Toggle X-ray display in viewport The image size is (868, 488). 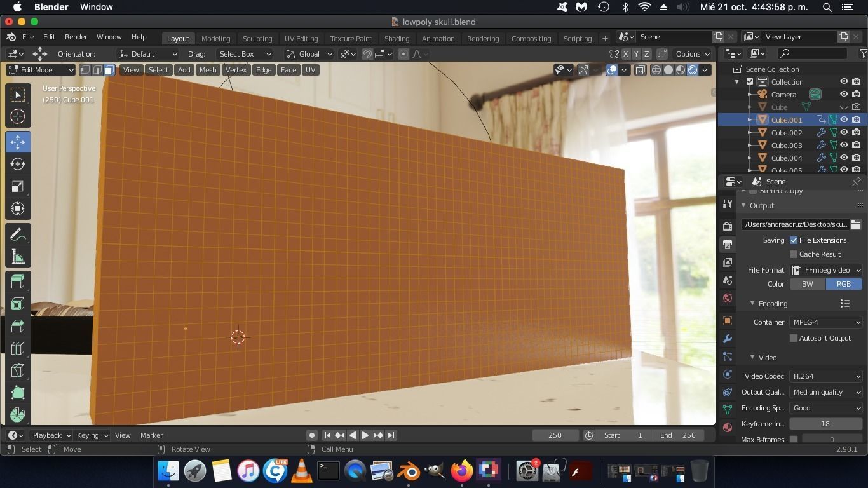pos(640,70)
